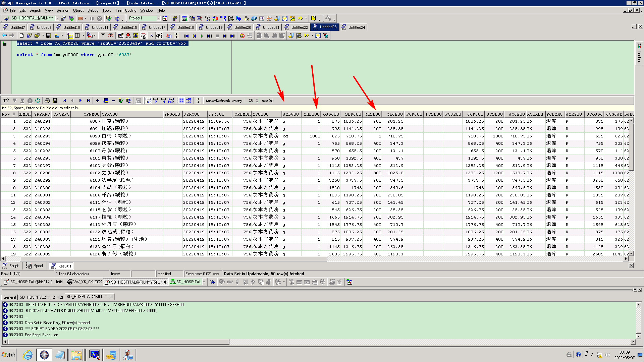644x362 pixels.
Task: Jump to last record in result grid
Action: (x=89, y=101)
